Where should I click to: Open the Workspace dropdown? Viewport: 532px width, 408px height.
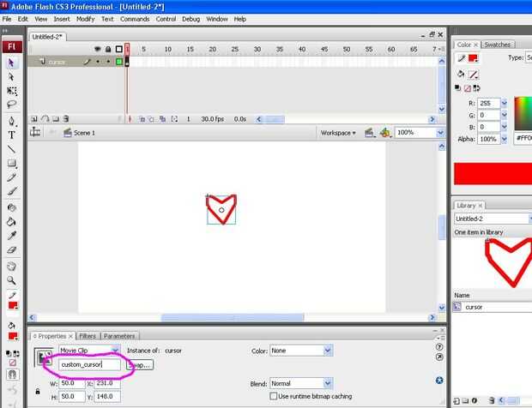point(338,133)
